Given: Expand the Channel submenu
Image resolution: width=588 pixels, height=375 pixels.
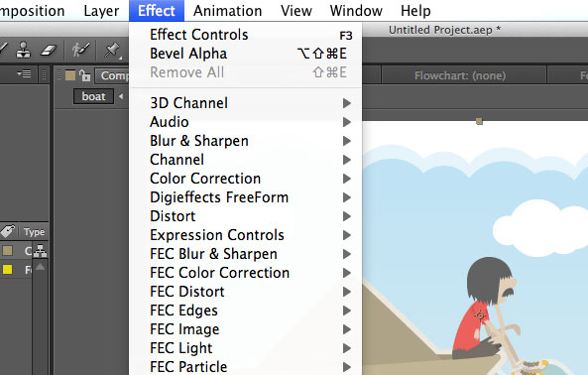Looking at the screenshot, I should point(246,160).
